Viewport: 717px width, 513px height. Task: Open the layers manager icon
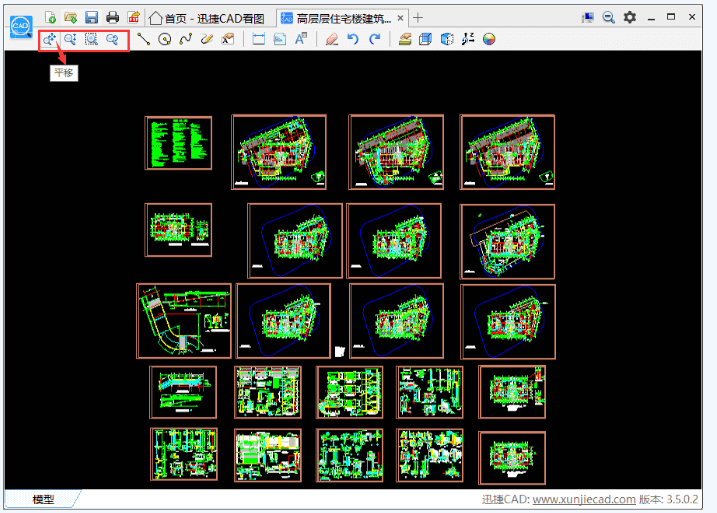pyautogui.click(x=405, y=40)
